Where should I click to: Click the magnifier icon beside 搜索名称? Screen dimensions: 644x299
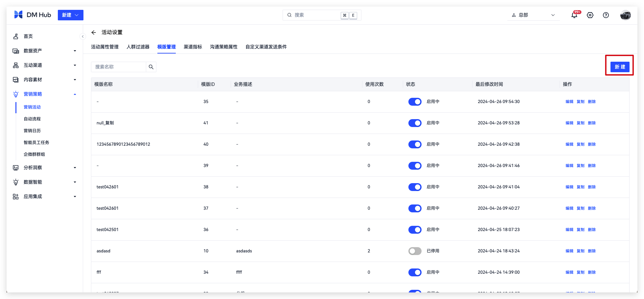point(151,67)
